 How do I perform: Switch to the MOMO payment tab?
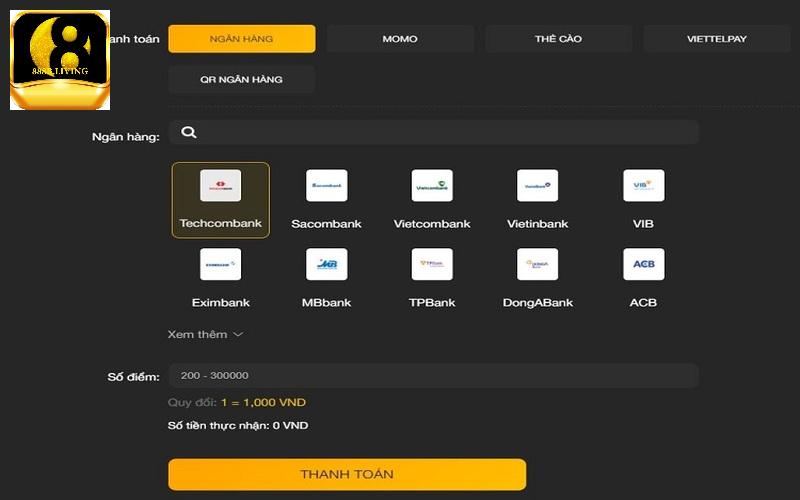pos(400,39)
